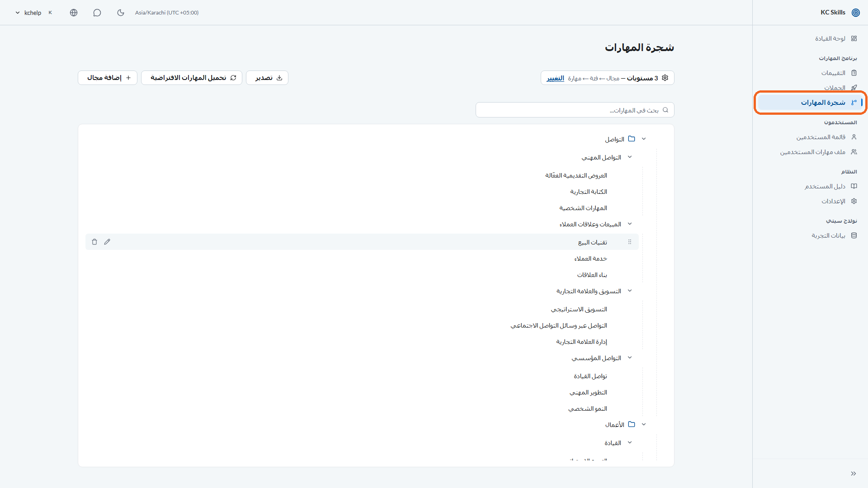Screen dimensions: 868x488
Task: Select the تواصل القيادة skill
Action: 590,376
